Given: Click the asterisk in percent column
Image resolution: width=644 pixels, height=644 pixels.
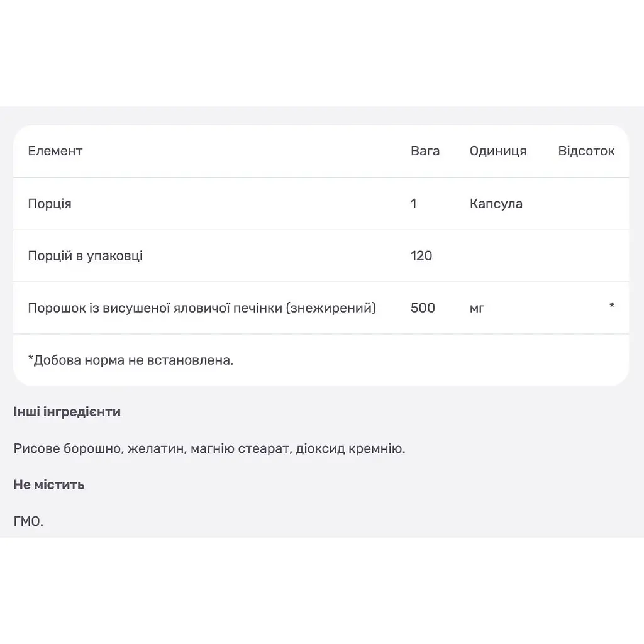Looking at the screenshot, I should pyautogui.click(x=611, y=306).
